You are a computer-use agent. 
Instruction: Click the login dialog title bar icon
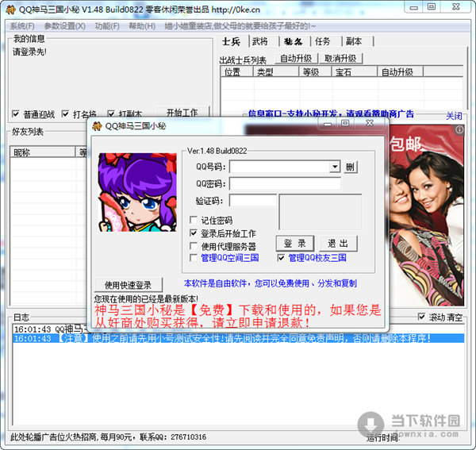click(x=97, y=125)
